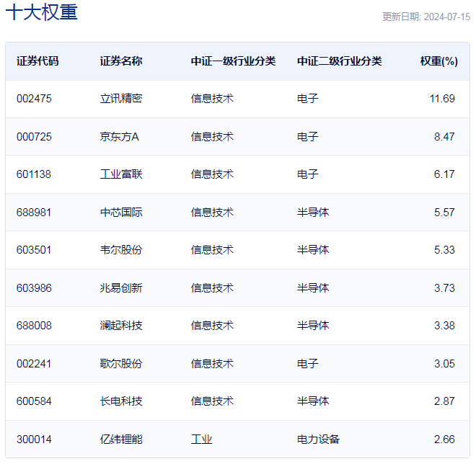Image resolution: width=476 pixels, height=464 pixels.
Task: Click 半导体 in the 韦尔股份 row
Action: pos(313,250)
